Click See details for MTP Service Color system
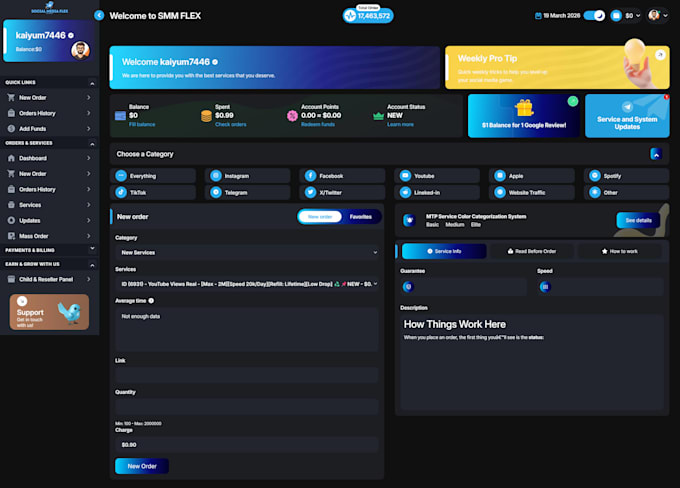Screen dimensions: 680x488 [638, 220]
